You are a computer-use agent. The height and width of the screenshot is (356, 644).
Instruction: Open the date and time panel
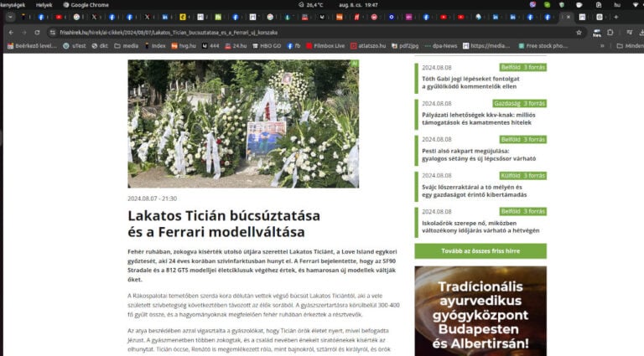coord(358,5)
